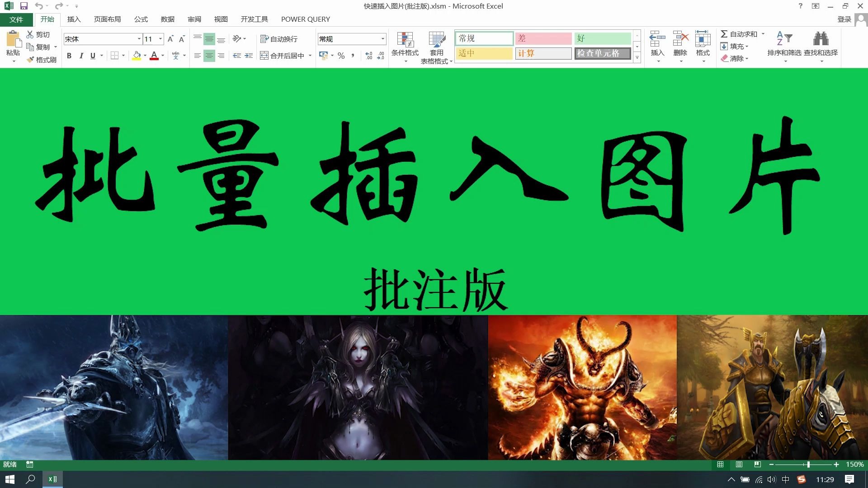Click the increase indent icon

click(249, 56)
